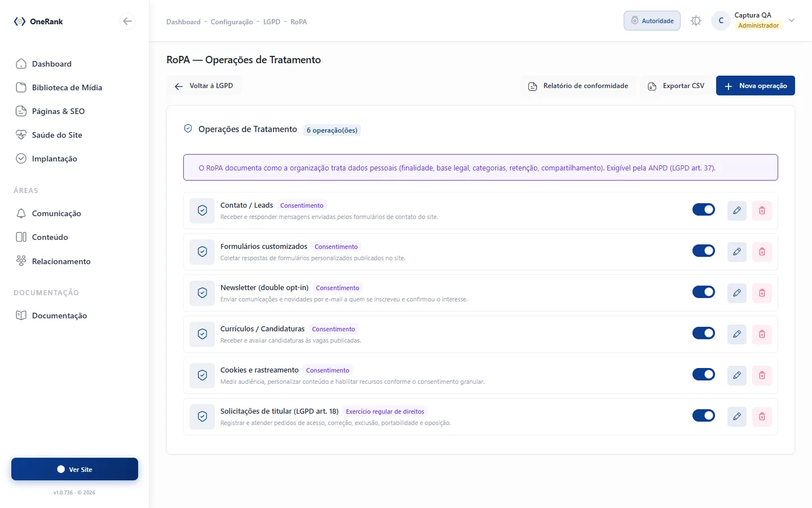
Task: Delete the Newsletter (double opt-in) operation
Action: [x=762, y=293]
